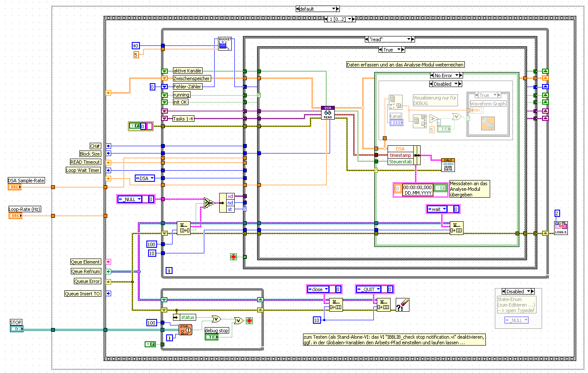
Task: Select the terminal next to READ Timeout
Action: coord(109,162)
